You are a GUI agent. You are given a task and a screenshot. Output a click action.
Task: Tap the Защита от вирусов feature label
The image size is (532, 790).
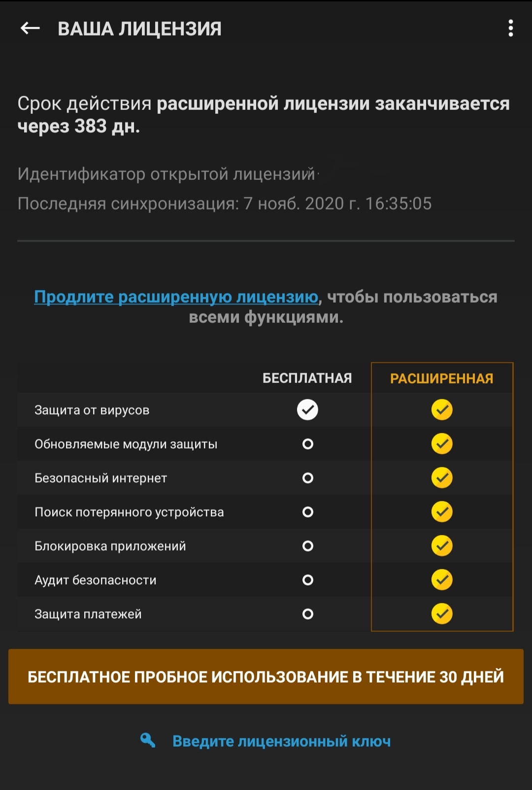coord(92,410)
